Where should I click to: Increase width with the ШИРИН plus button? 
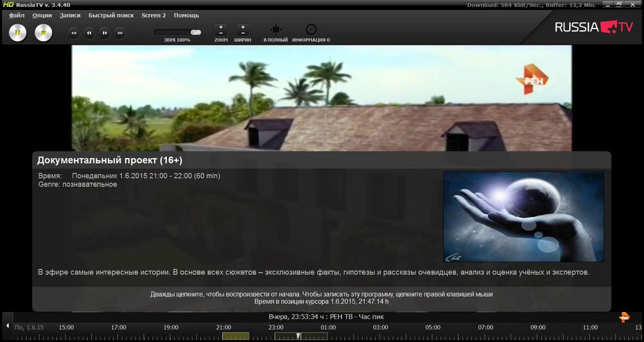(242, 27)
